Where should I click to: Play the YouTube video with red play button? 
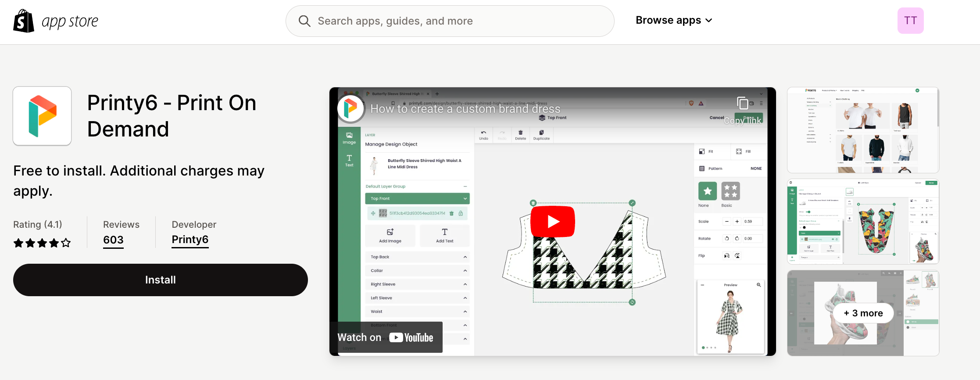(552, 222)
